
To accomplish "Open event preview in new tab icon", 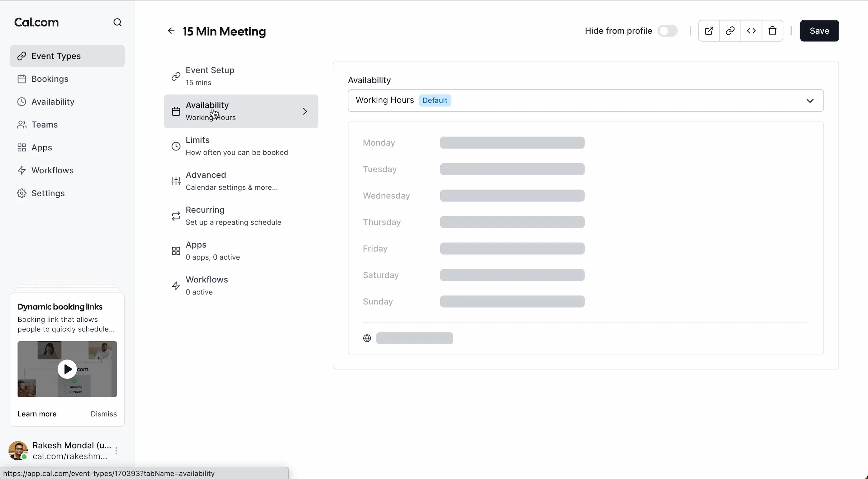I will point(709,31).
